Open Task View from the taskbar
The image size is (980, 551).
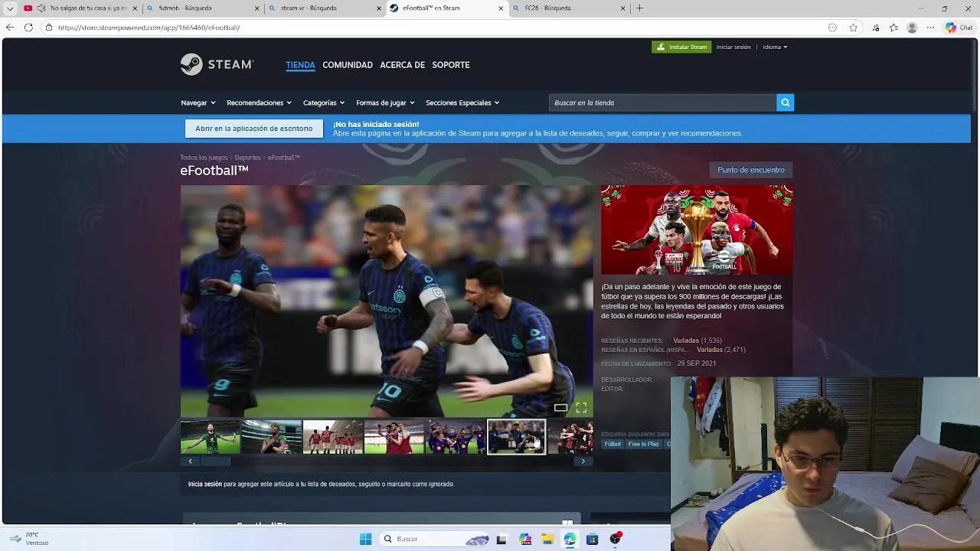click(x=501, y=539)
